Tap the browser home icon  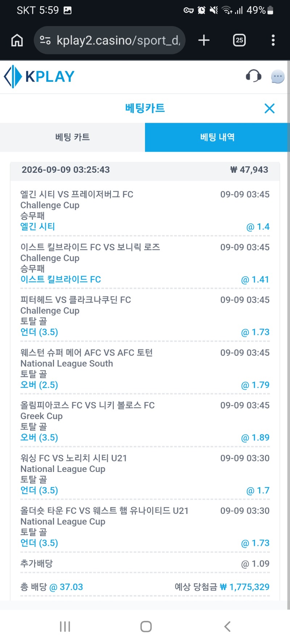point(17,40)
